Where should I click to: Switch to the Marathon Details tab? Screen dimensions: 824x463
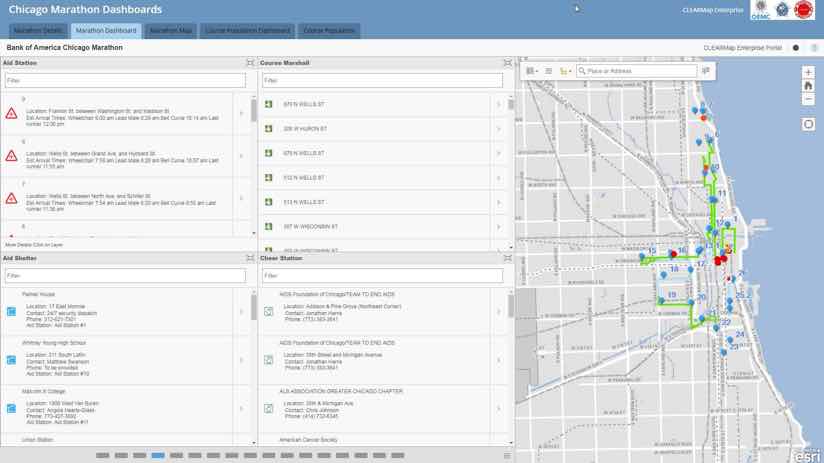(x=38, y=30)
